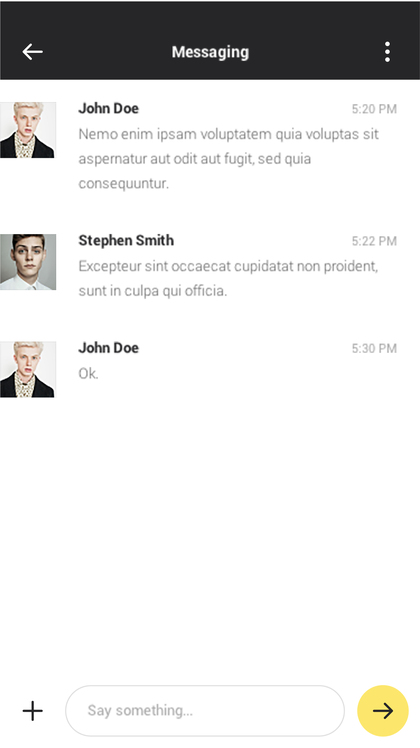Open Stephen Smith's profile picture

(28, 262)
